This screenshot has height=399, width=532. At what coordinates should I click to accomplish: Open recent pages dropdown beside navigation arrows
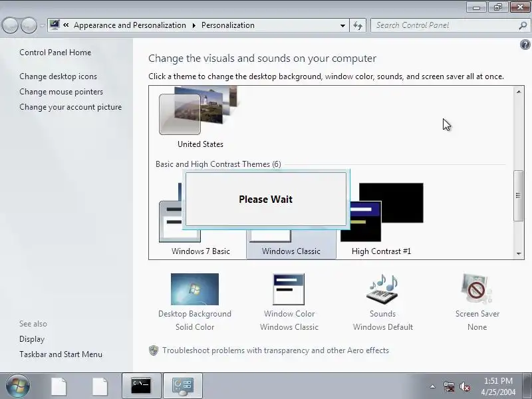coord(42,25)
